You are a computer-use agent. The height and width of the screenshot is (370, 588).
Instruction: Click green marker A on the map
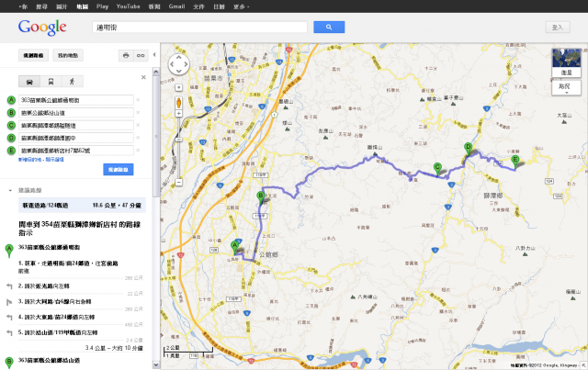coord(235,247)
